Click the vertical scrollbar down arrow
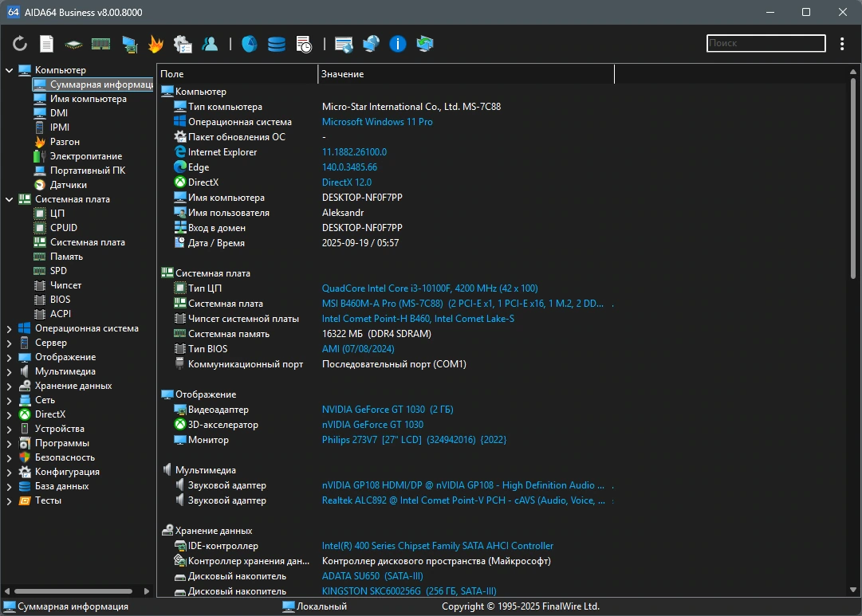 852,590
